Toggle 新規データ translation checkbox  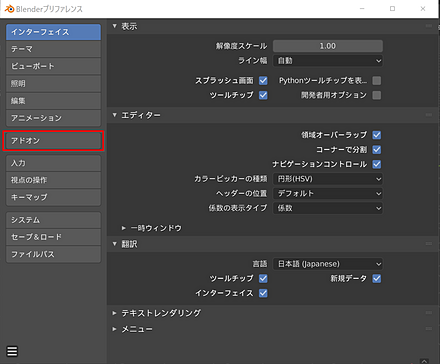point(377,278)
